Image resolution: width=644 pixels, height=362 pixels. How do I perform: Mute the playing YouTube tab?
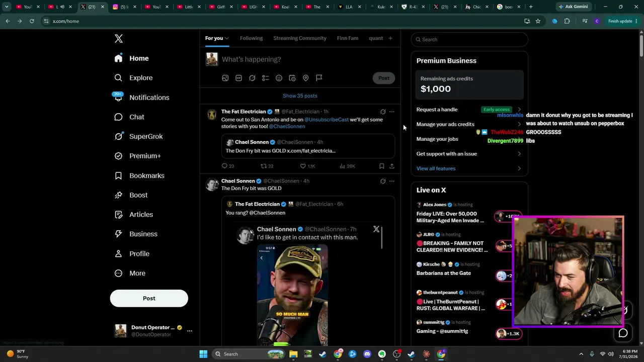click(x=62, y=7)
